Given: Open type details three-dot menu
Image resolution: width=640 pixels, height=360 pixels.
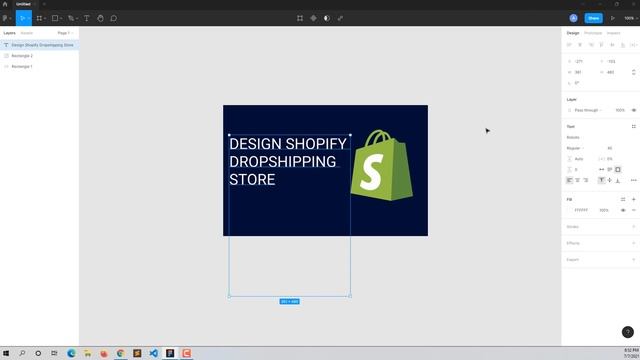Looking at the screenshot, I should (x=633, y=180).
